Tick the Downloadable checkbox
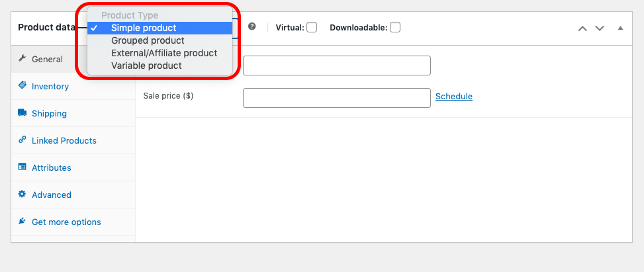The image size is (644, 272). pyautogui.click(x=395, y=28)
